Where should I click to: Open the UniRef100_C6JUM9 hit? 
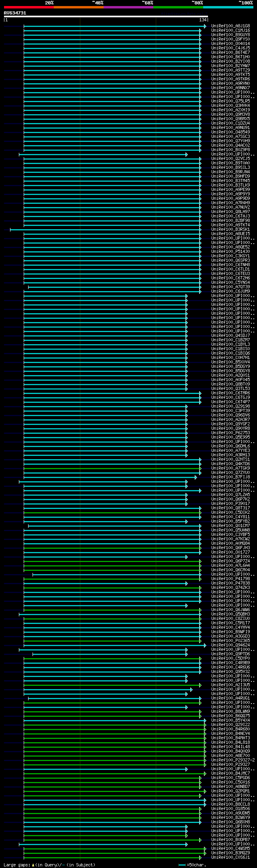[230, 291]
